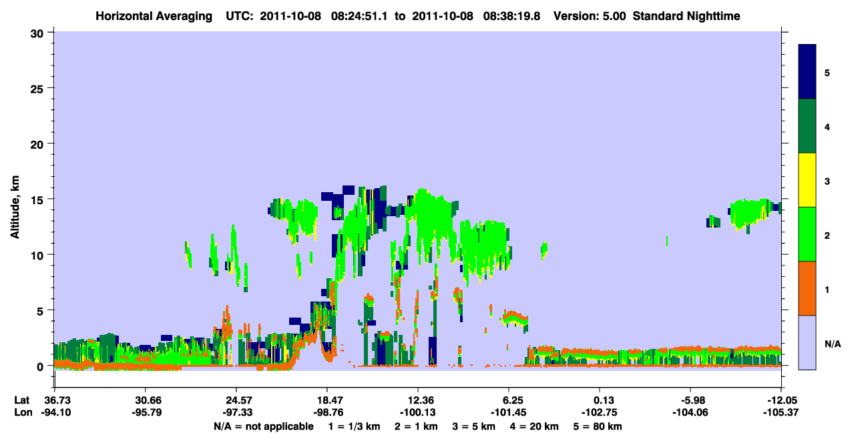The image size is (868, 445).
Task: Click longitude value -104.06
Action: 690,412
